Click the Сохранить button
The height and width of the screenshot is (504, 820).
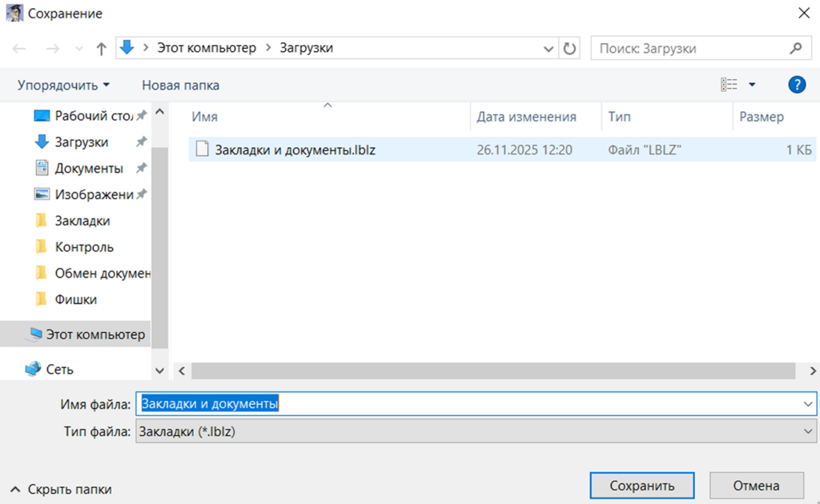point(642,486)
